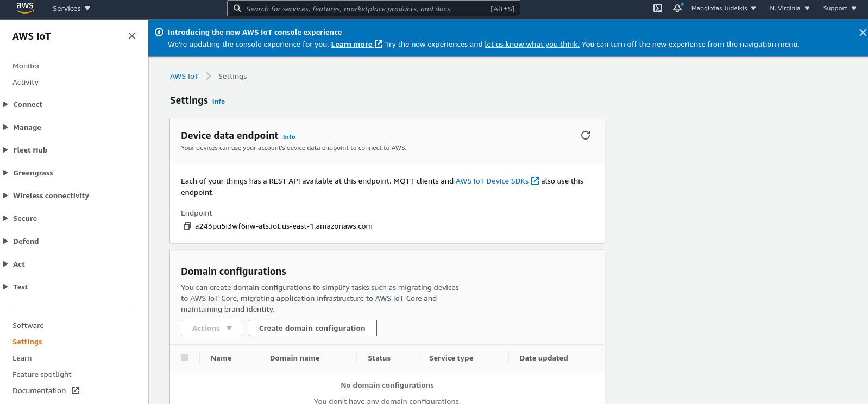Screen dimensions: 868x404
Task: Focus the AWS services search field
Action: (x=364, y=9)
